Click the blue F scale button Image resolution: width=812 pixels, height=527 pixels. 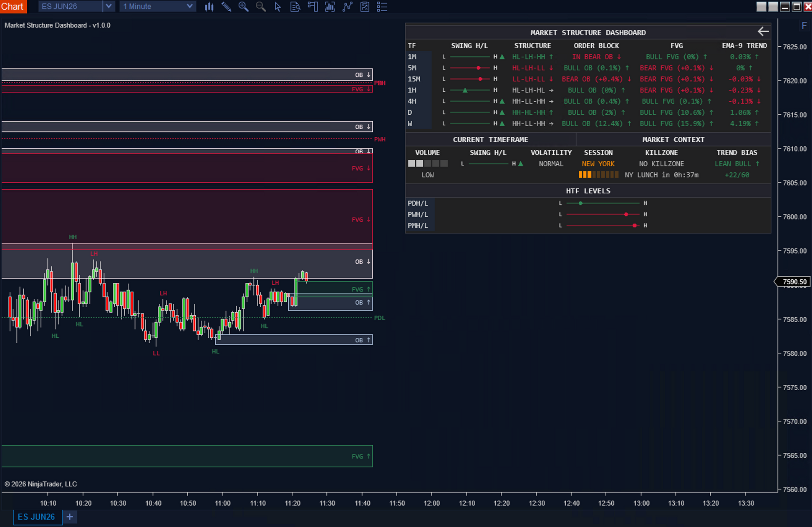[804, 25]
